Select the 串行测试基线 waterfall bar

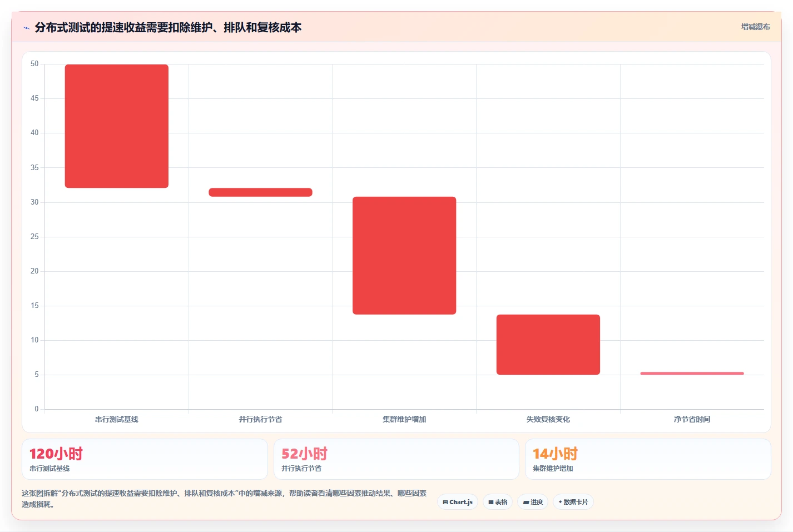[117, 126]
